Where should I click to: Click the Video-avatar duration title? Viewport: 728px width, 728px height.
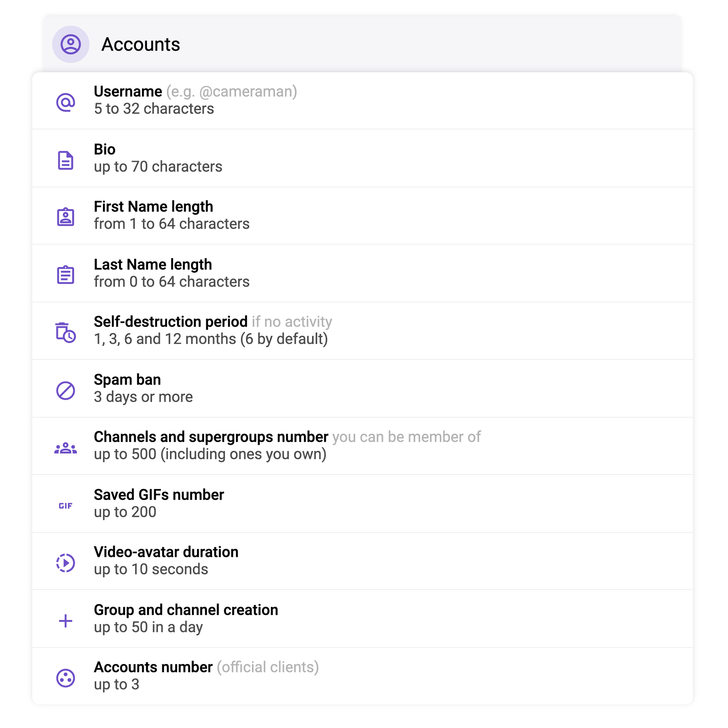166,552
